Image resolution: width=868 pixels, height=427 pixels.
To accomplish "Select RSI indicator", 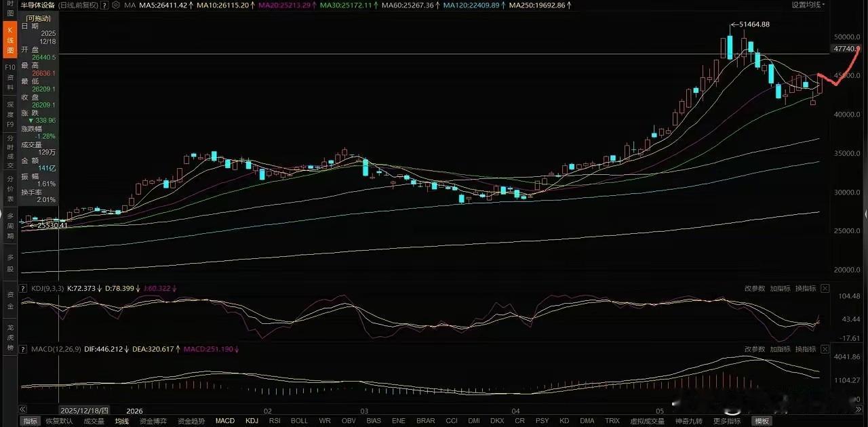I will point(275,421).
